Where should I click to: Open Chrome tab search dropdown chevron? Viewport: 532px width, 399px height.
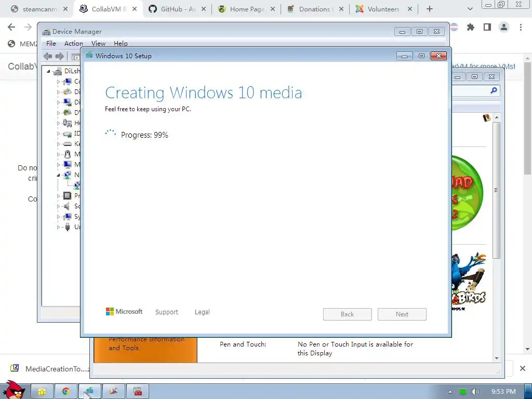[x=470, y=9]
